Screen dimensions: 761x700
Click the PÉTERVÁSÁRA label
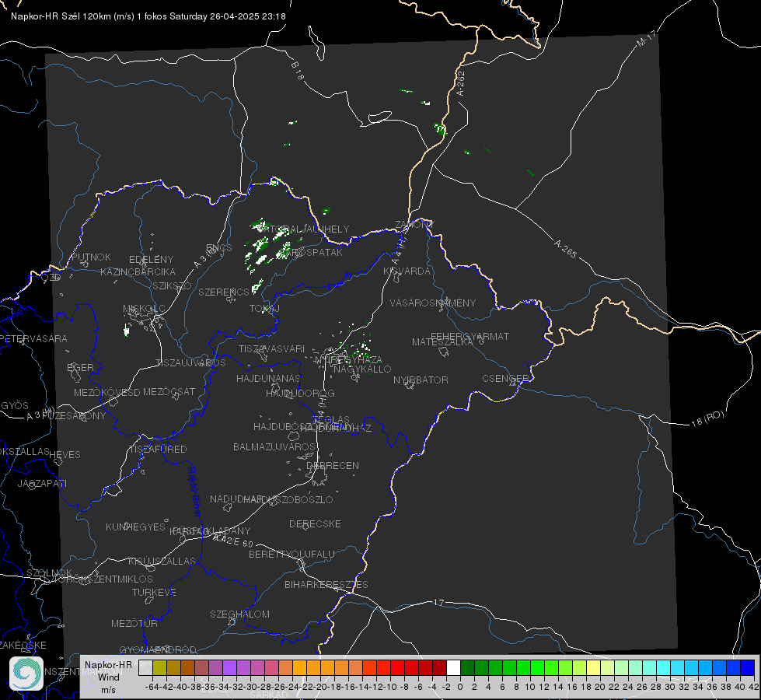click(33, 338)
